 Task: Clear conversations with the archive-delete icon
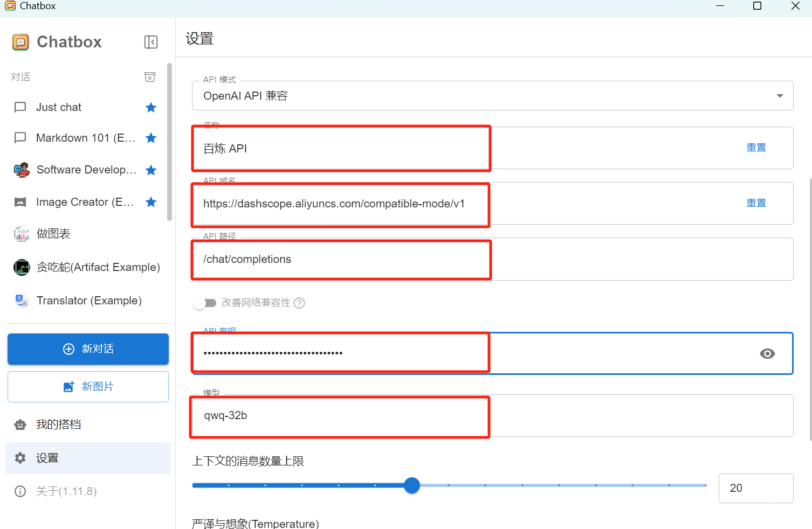(x=150, y=77)
